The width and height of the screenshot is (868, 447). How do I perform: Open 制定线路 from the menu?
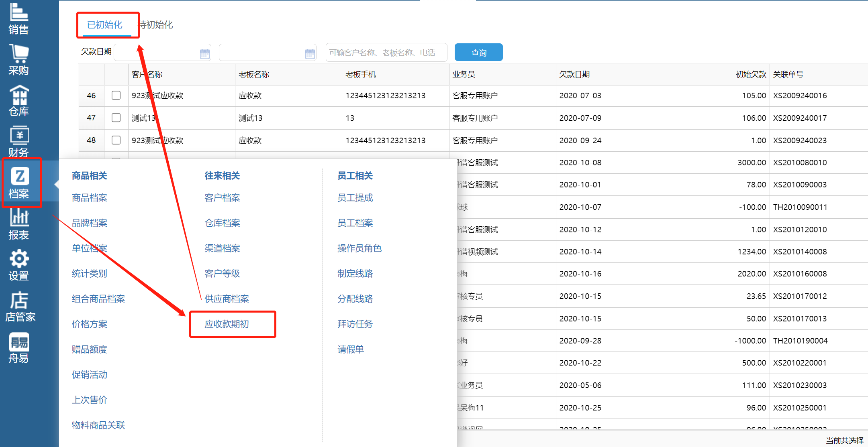tap(355, 274)
